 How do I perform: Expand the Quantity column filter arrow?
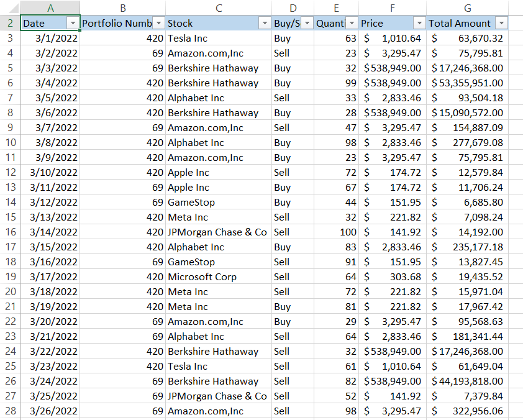click(x=352, y=24)
